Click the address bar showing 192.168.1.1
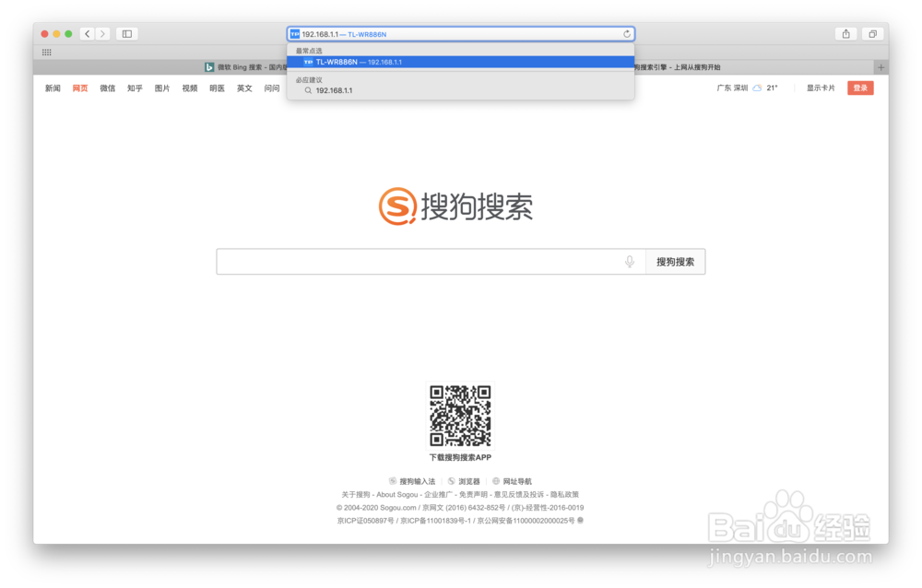The height and width of the screenshot is (588, 922). (460, 34)
